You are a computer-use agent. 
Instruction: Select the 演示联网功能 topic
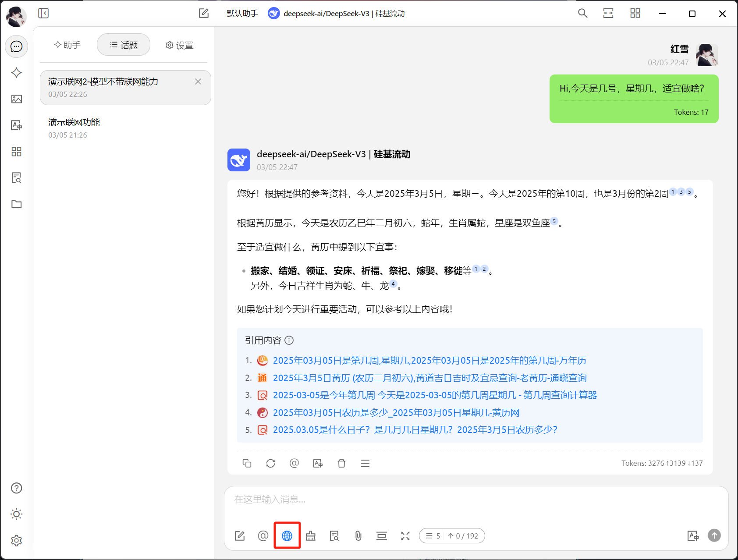click(74, 122)
